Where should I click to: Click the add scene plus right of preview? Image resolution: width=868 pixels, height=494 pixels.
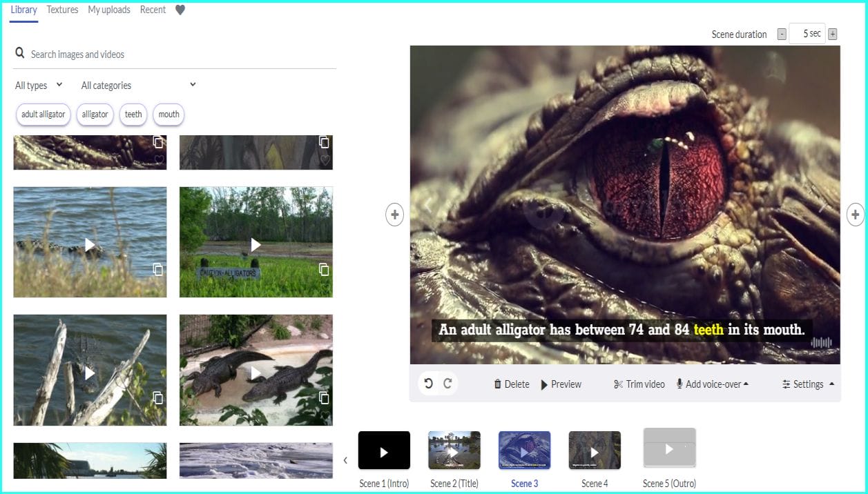(x=855, y=215)
